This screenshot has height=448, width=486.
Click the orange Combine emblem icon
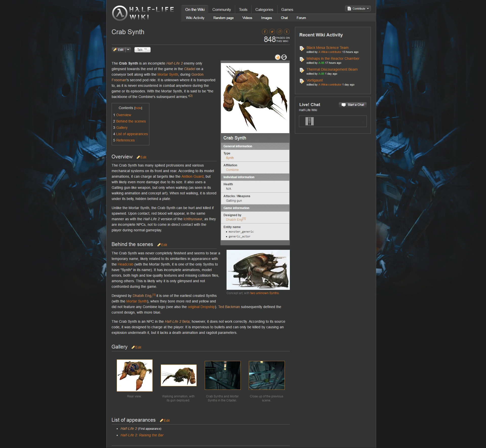tap(278, 57)
